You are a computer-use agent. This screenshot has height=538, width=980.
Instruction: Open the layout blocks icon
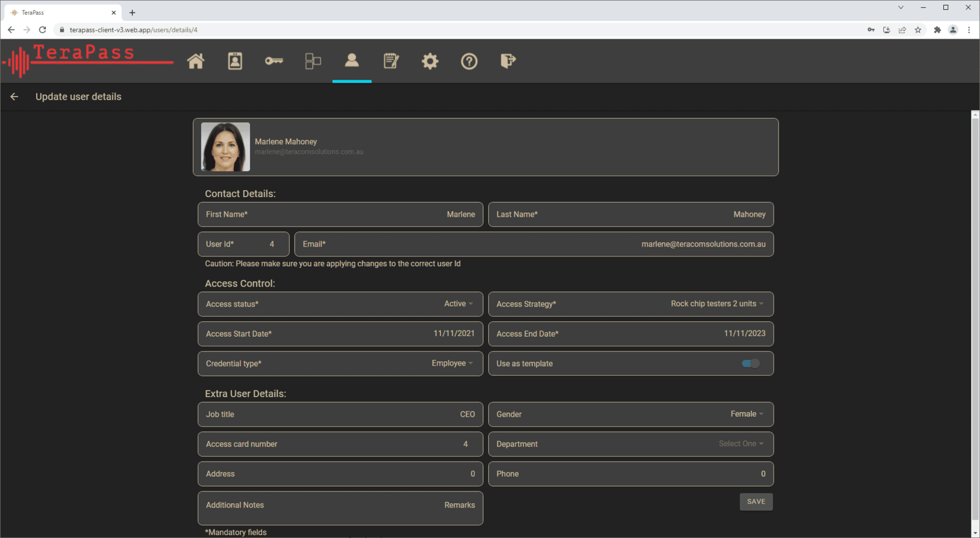pos(313,61)
